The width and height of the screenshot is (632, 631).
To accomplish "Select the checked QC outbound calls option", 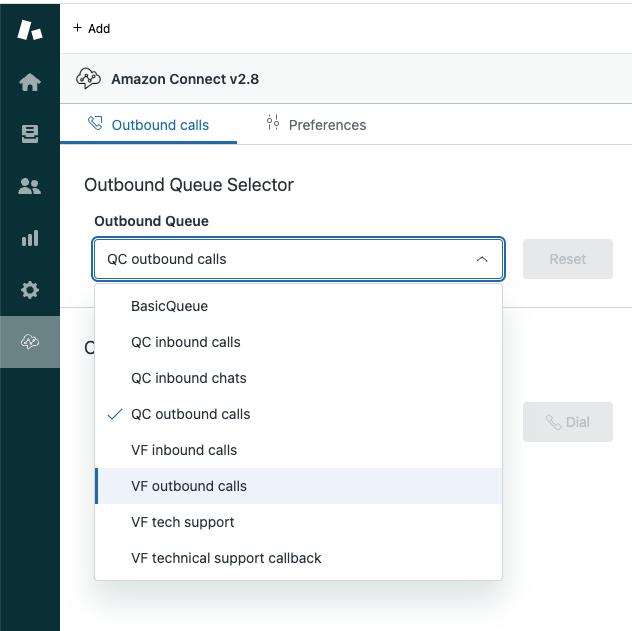I will (x=190, y=414).
